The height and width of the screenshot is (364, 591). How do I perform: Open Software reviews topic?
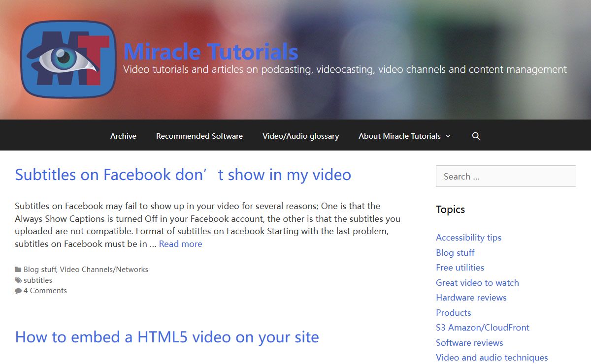[x=469, y=343]
